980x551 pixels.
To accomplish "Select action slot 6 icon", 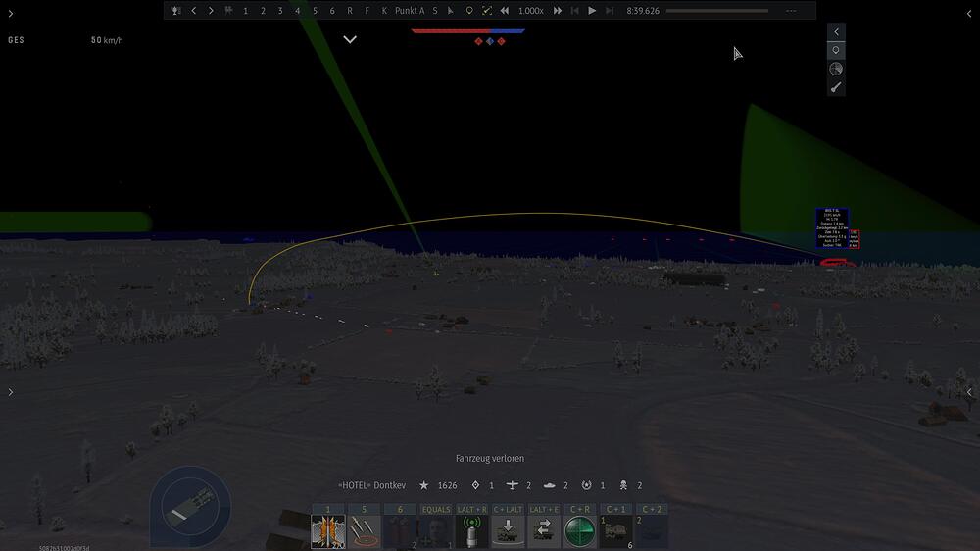I will point(400,531).
